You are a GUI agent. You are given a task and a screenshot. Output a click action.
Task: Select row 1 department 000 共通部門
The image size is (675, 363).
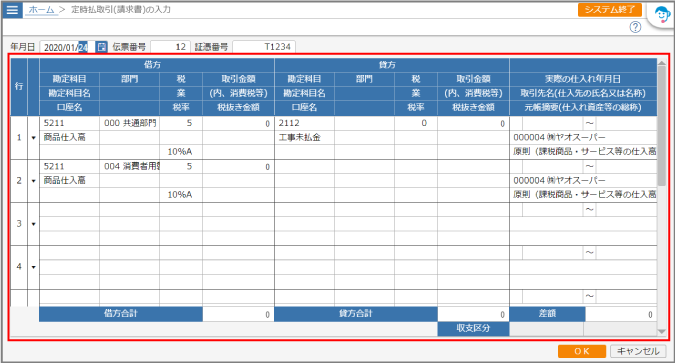[x=130, y=123]
